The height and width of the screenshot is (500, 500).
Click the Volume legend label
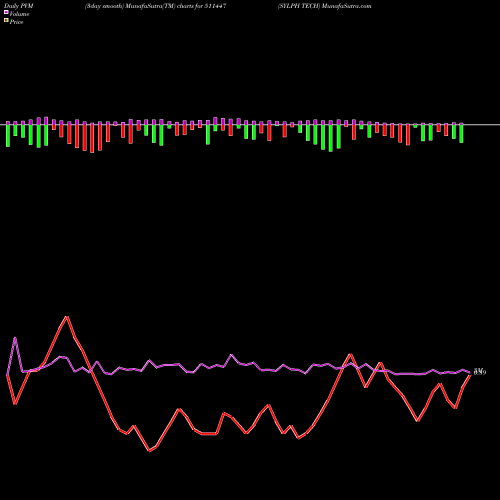pos(19,14)
